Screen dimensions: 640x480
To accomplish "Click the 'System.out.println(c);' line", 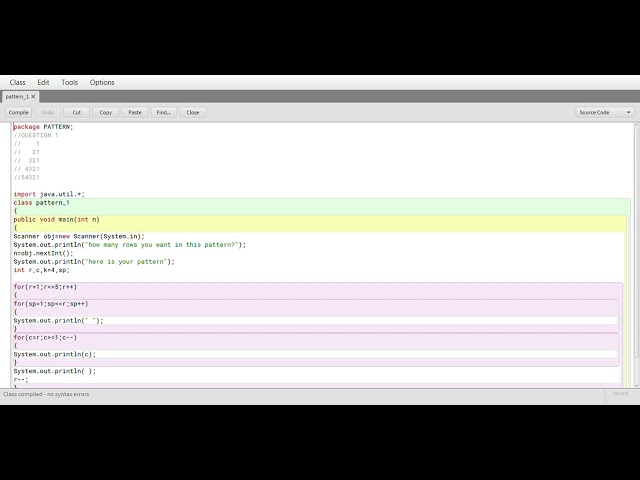I will coord(55,354).
